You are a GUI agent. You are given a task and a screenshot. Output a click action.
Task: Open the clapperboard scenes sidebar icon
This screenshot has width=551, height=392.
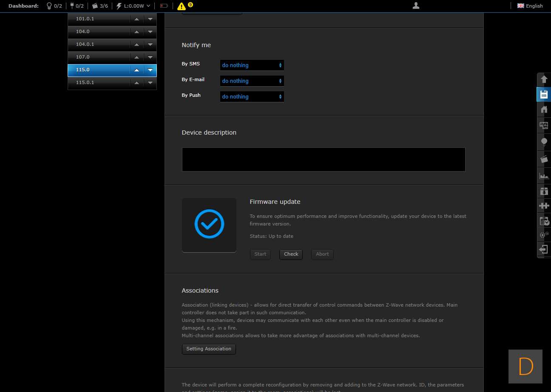click(543, 159)
